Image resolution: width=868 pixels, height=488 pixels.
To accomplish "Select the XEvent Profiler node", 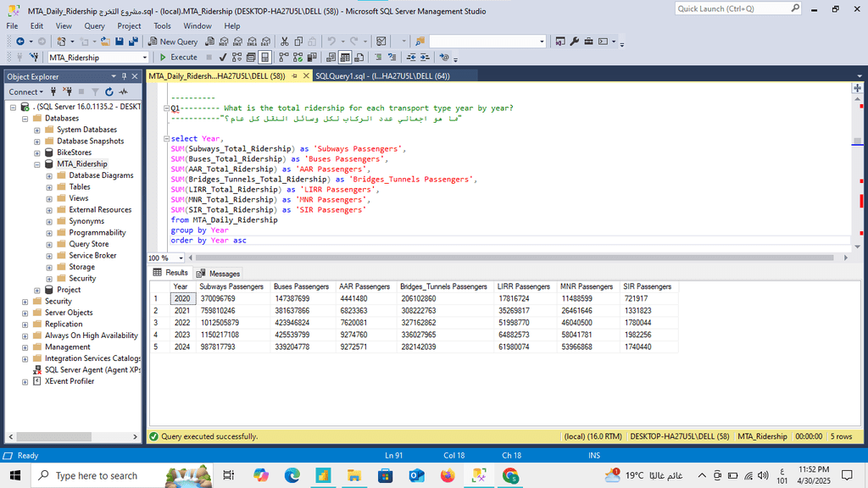I will 70,382.
